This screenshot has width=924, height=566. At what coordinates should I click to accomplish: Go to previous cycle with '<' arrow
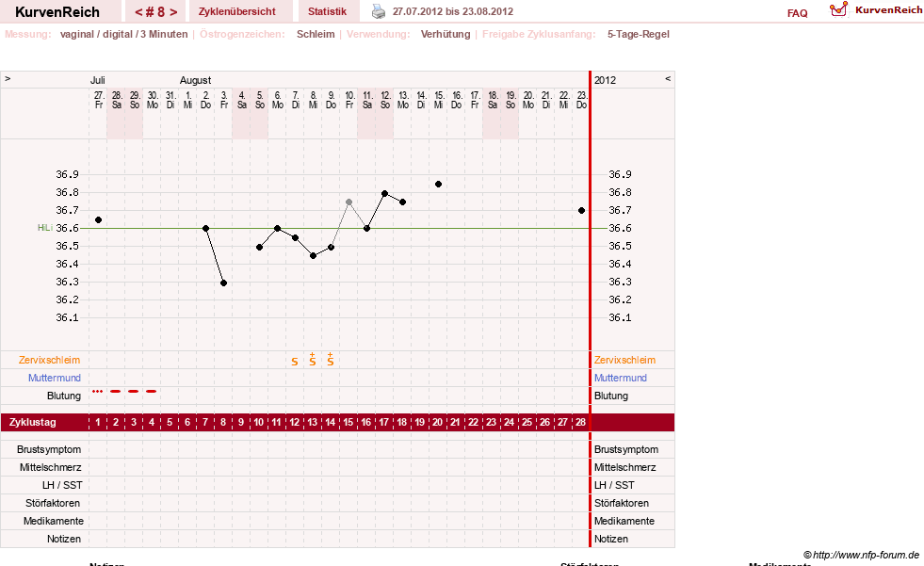(138, 12)
